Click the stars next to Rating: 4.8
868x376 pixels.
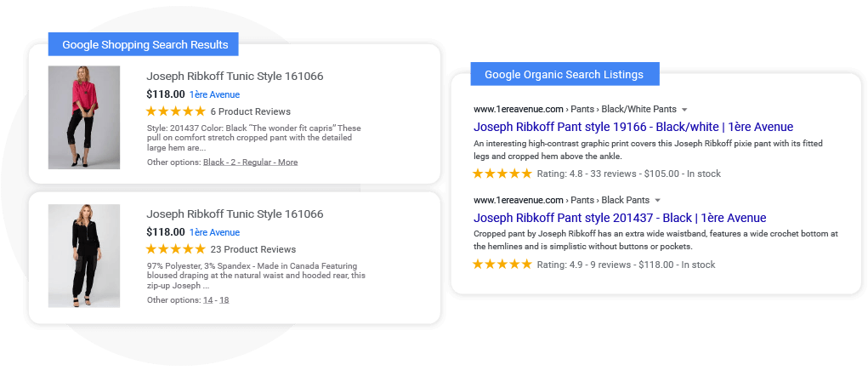pos(502,174)
